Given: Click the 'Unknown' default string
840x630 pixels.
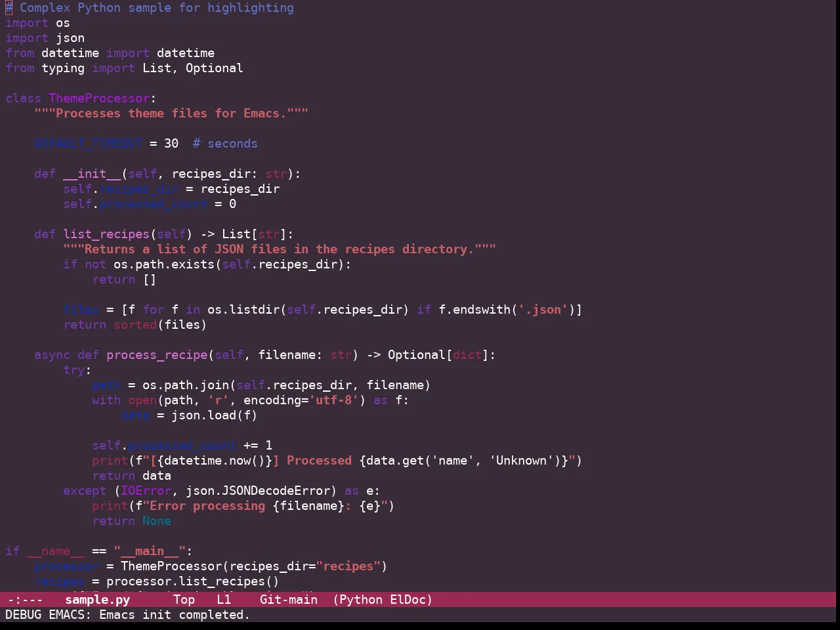Looking at the screenshot, I should pyautogui.click(x=521, y=461).
